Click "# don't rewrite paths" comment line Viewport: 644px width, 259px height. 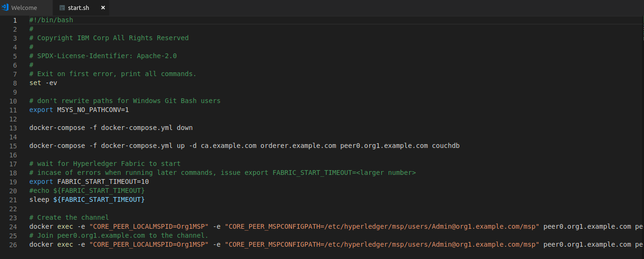click(125, 101)
